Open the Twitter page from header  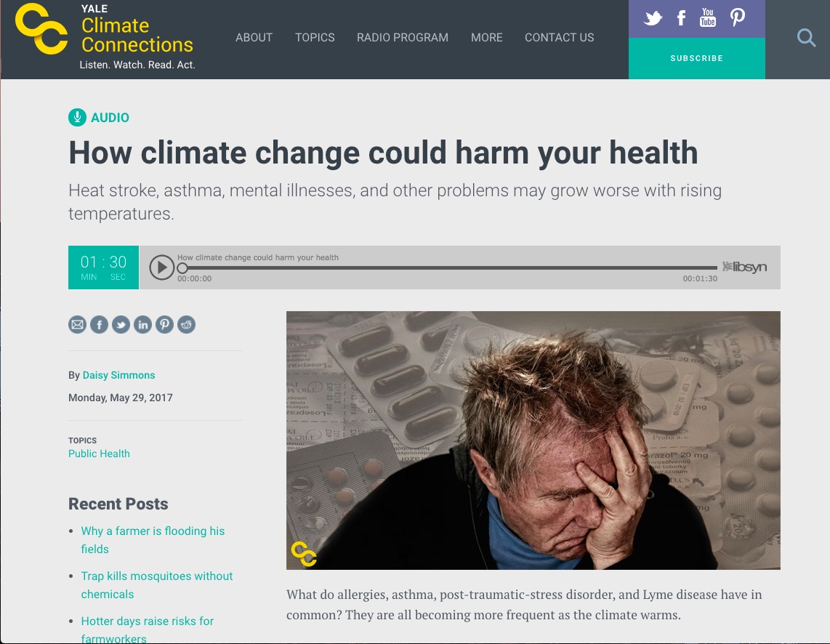[653, 18]
